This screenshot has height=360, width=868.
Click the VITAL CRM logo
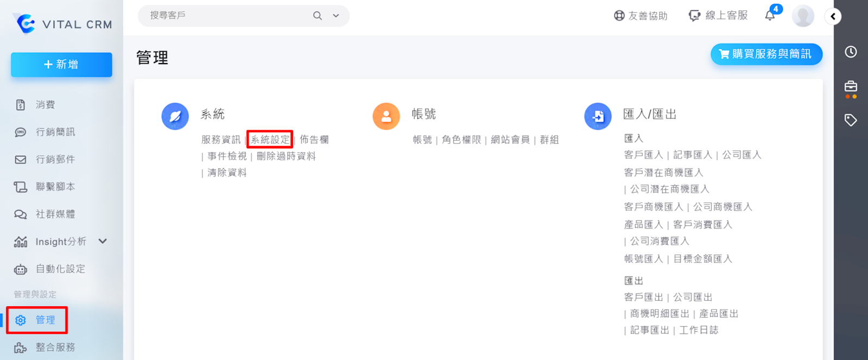(x=62, y=24)
